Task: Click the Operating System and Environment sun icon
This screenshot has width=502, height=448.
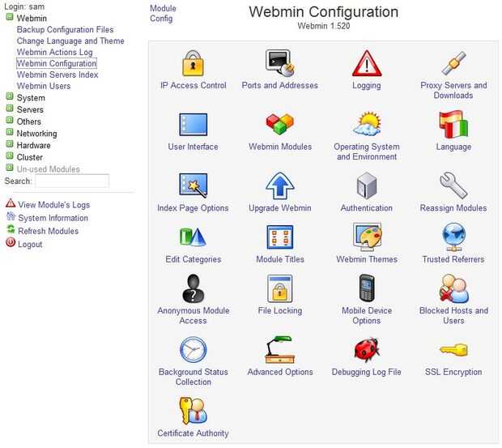Action: click(367, 124)
